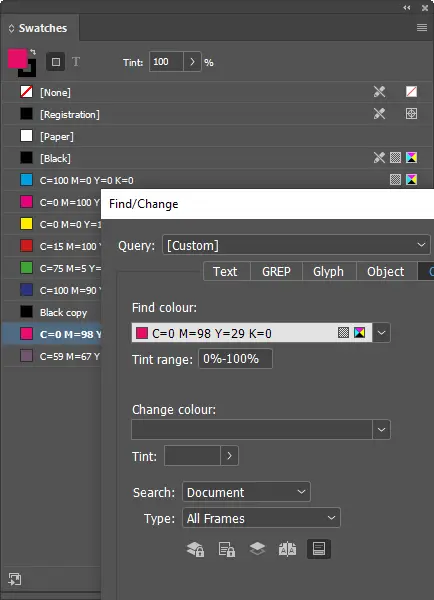Open the Swatches panel flyout menu
434x600 pixels.
pyautogui.click(x=422, y=28)
